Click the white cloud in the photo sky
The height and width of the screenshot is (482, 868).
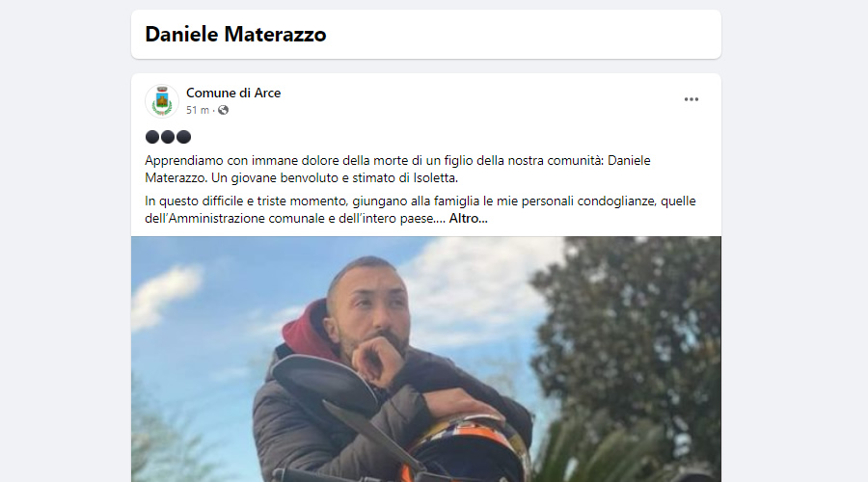click(x=167, y=293)
